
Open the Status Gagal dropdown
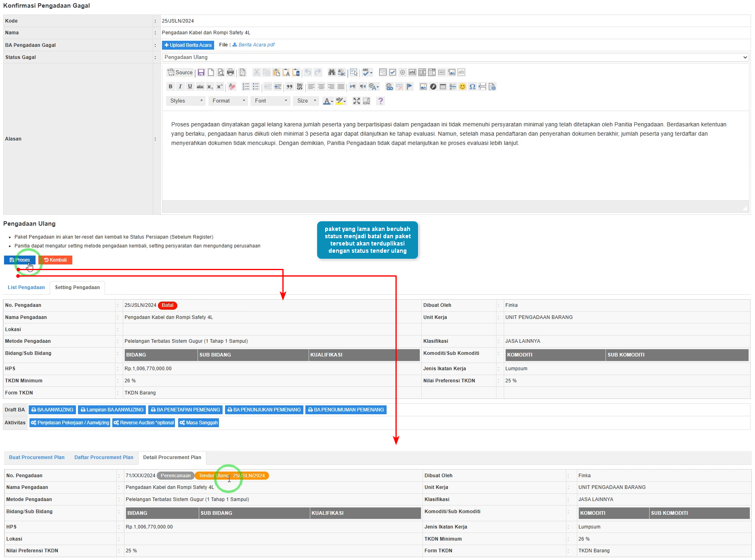(x=455, y=57)
